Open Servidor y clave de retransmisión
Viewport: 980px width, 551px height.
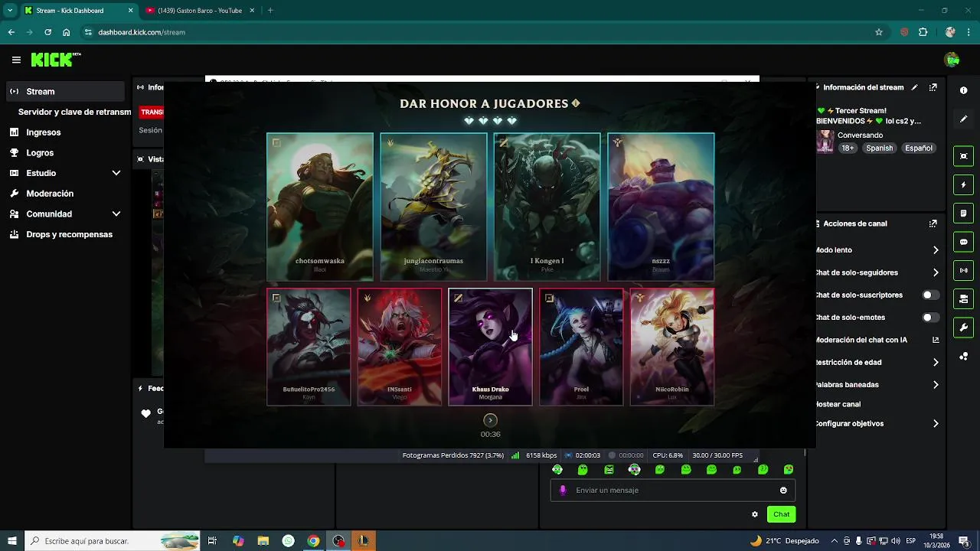tap(74, 112)
